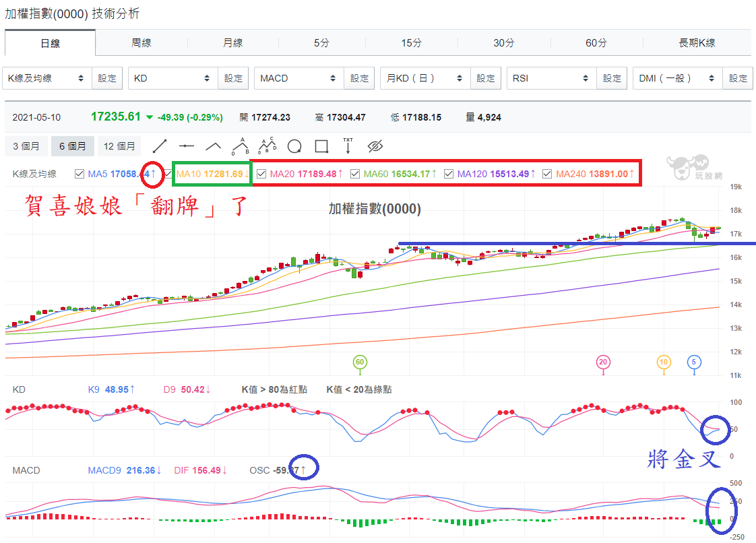Click the date 2021-05-10
Screen dimensions: 756x543
coord(36,117)
